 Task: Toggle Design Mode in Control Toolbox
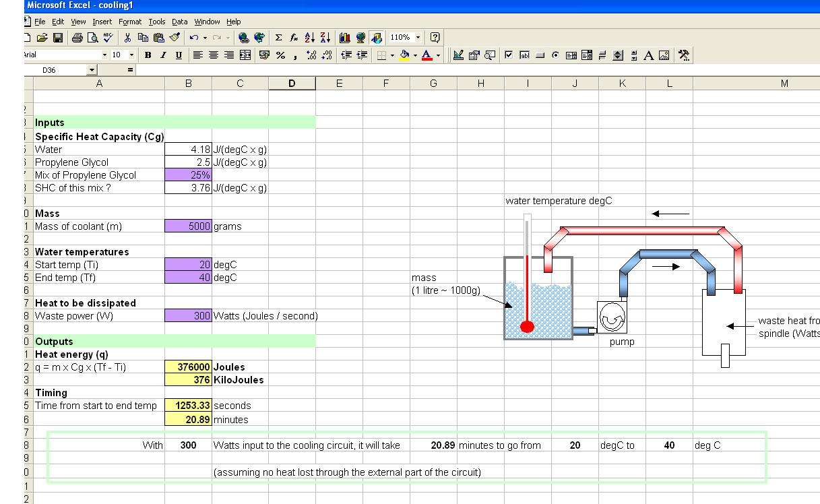coord(458,55)
